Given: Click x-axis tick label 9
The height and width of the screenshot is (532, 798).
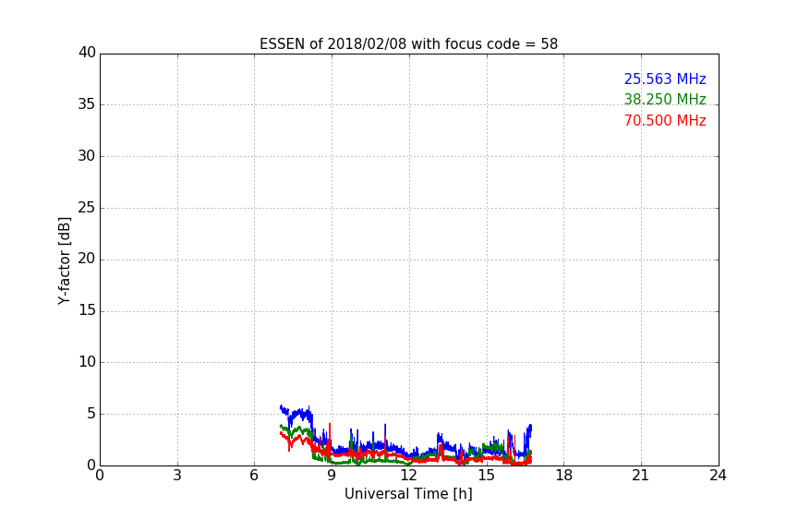Looking at the screenshot, I should [332, 476].
